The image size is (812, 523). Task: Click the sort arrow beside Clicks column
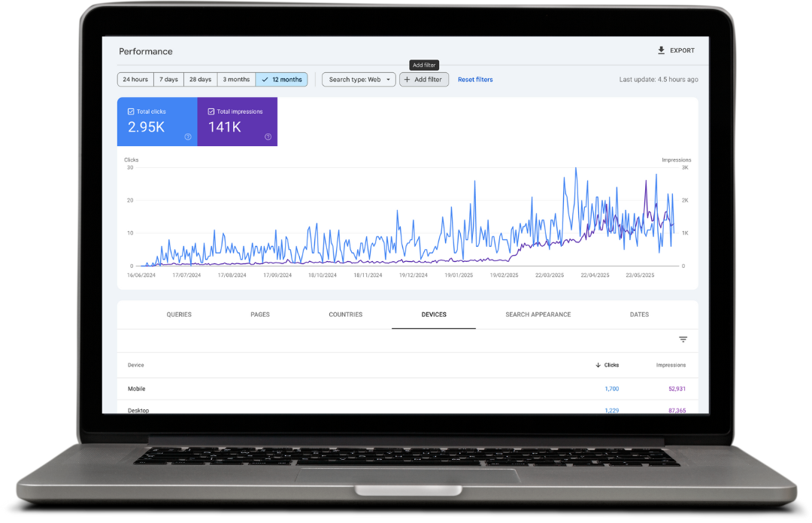[598, 365]
